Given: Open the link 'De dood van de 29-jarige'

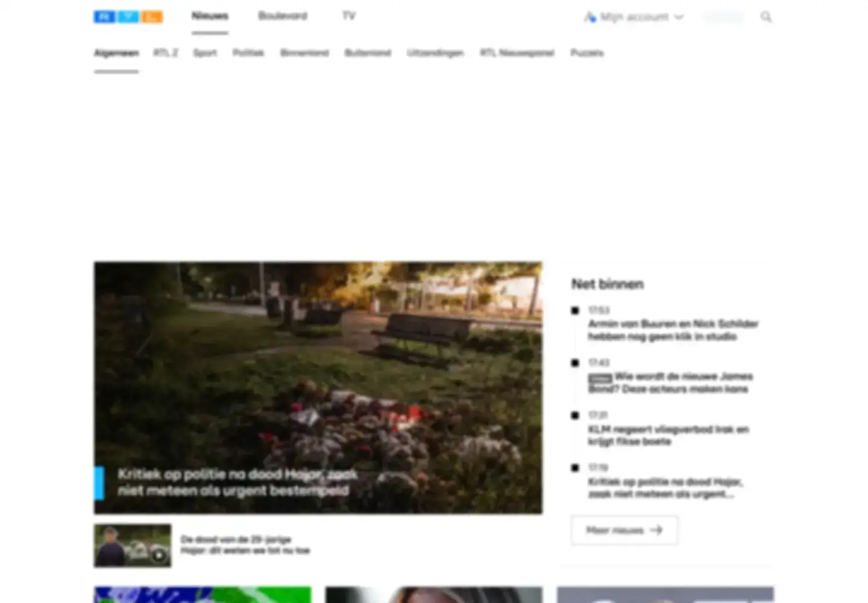Looking at the screenshot, I should [245, 545].
